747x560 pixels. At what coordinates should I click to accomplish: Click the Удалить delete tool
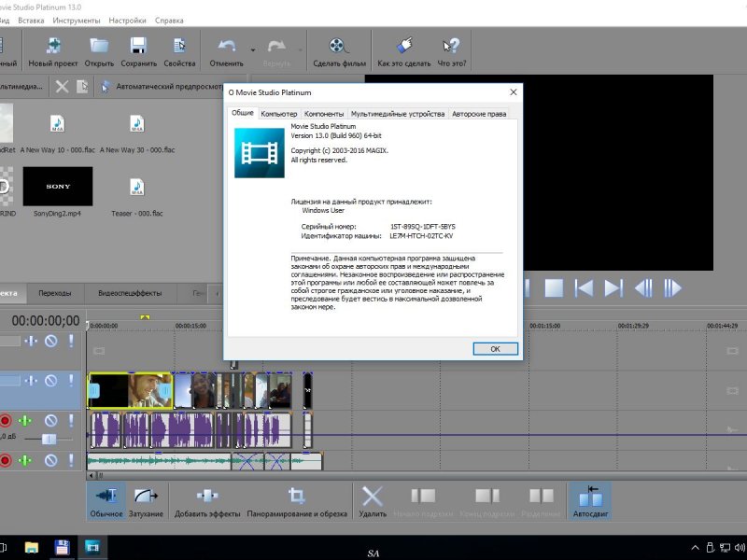tap(372, 500)
